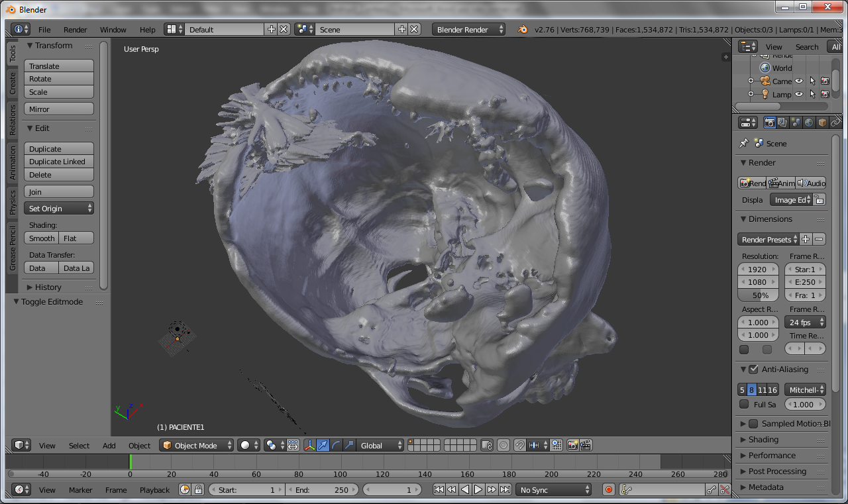Open the properties editor type selector

coord(748,123)
